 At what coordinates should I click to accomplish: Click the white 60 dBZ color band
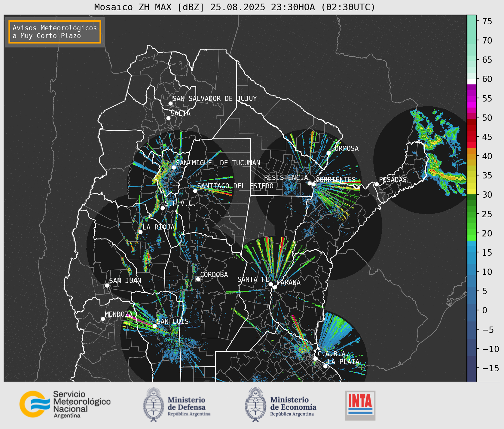pyautogui.click(x=472, y=81)
